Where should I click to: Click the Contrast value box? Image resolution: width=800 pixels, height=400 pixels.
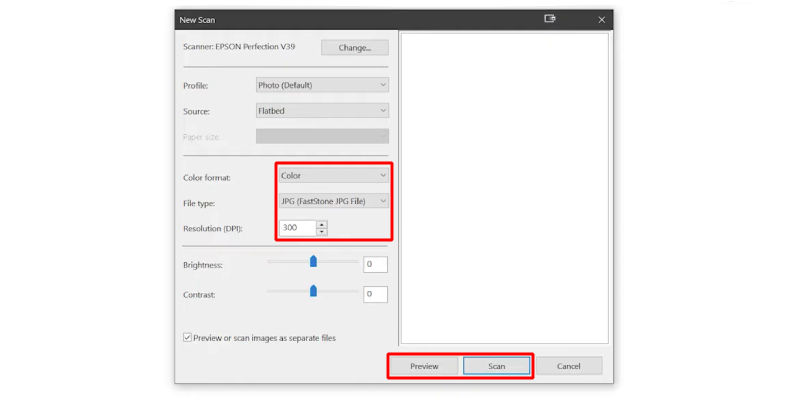(375, 294)
